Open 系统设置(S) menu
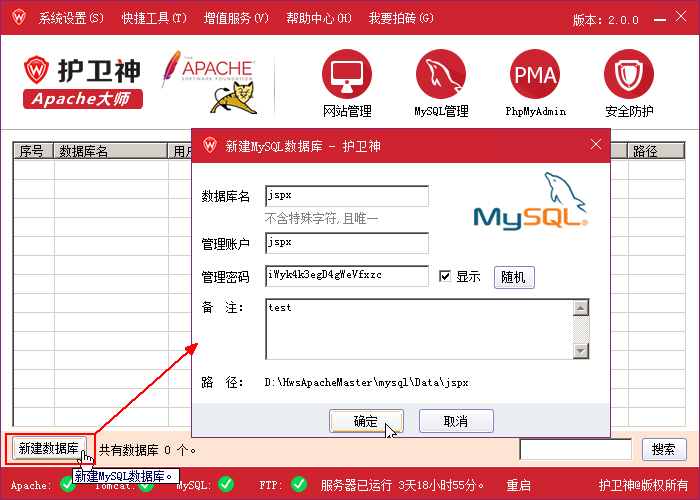Screen dimensions: 700x500 pos(71,18)
